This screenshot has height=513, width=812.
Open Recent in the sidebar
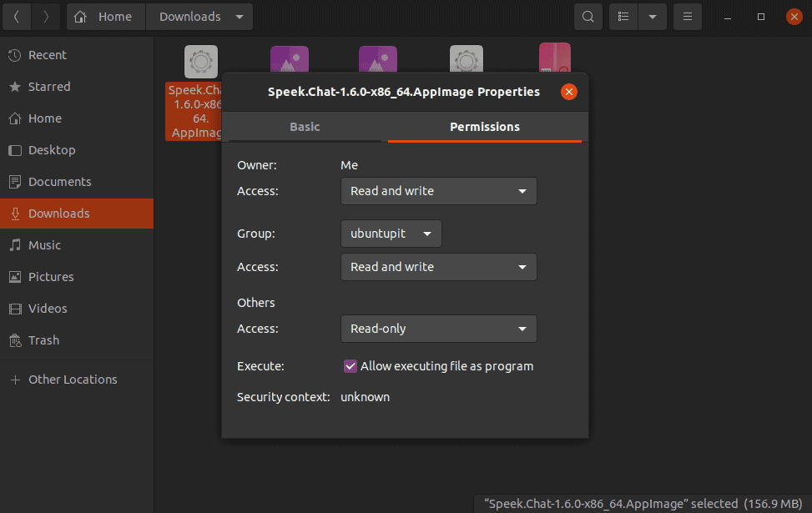tap(77, 55)
